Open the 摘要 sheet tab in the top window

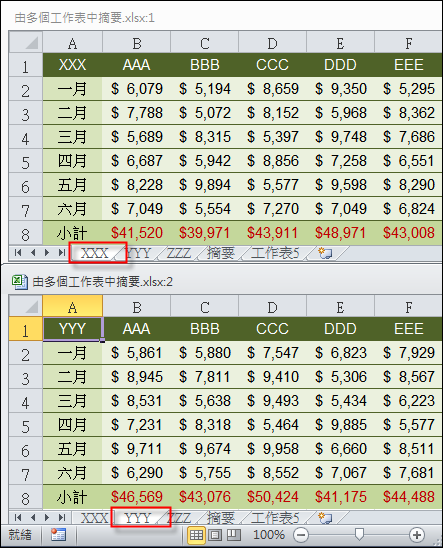click(220, 253)
